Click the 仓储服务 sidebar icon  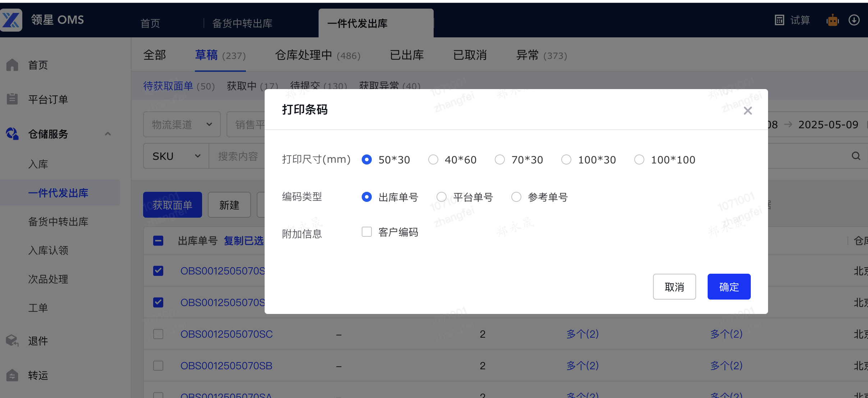click(x=12, y=134)
